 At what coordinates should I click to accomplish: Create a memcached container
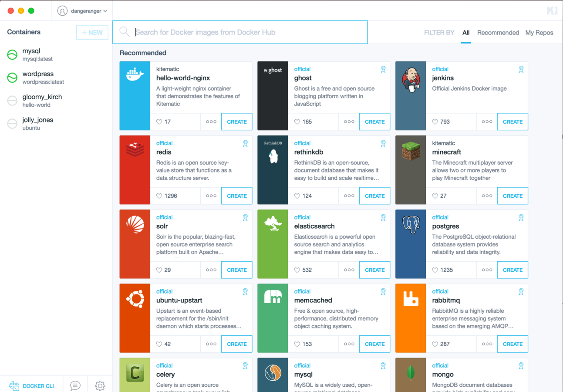coord(374,344)
